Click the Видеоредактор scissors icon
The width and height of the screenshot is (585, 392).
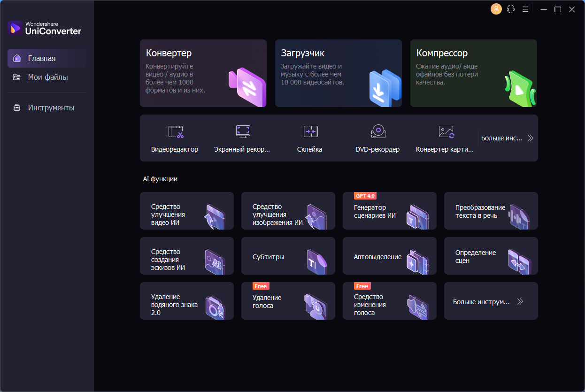[x=176, y=132]
